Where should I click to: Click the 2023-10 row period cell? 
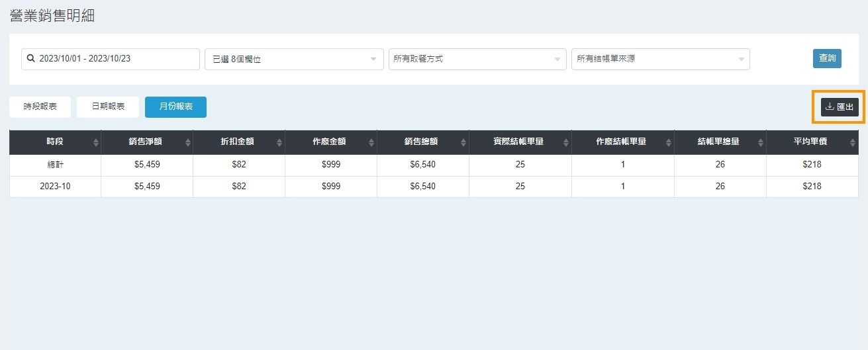point(55,187)
